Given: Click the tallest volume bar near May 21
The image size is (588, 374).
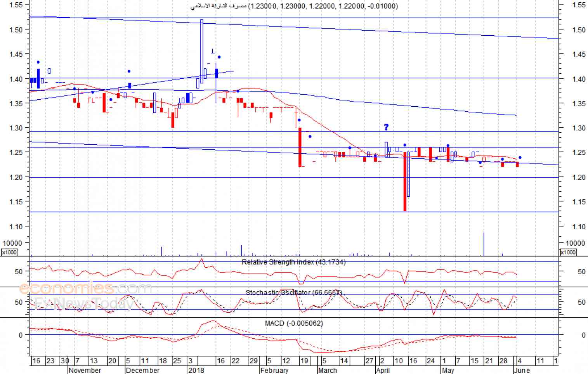Looking at the screenshot, I should [484, 244].
